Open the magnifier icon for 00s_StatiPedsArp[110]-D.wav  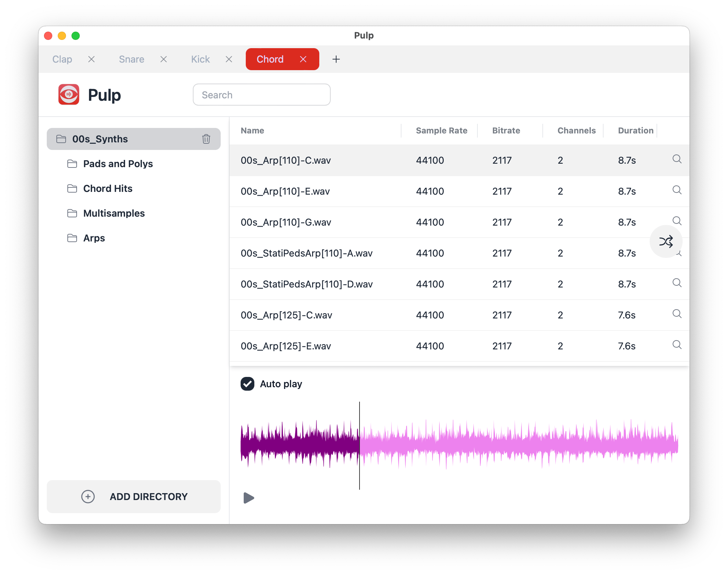pos(677,283)
